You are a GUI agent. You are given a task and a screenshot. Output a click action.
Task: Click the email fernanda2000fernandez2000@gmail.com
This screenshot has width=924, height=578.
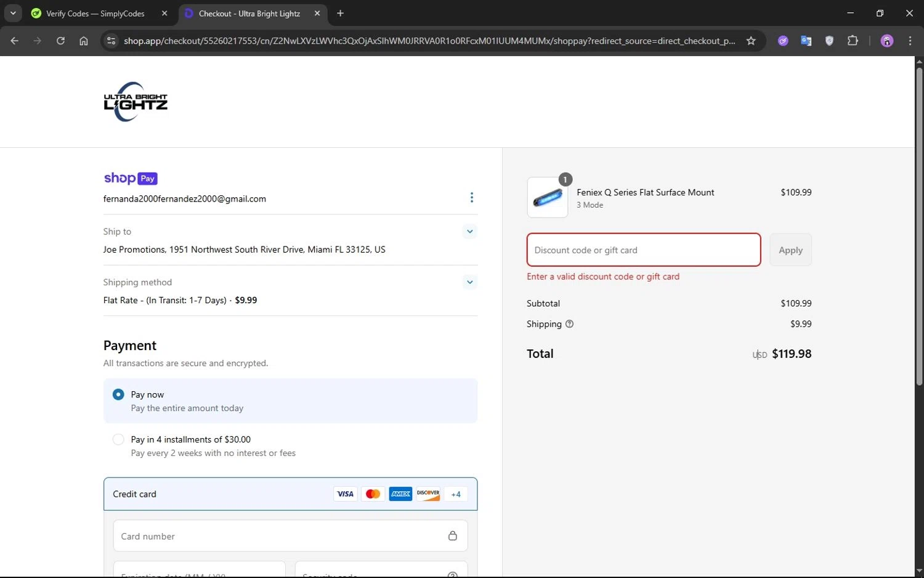click(185, 199)
